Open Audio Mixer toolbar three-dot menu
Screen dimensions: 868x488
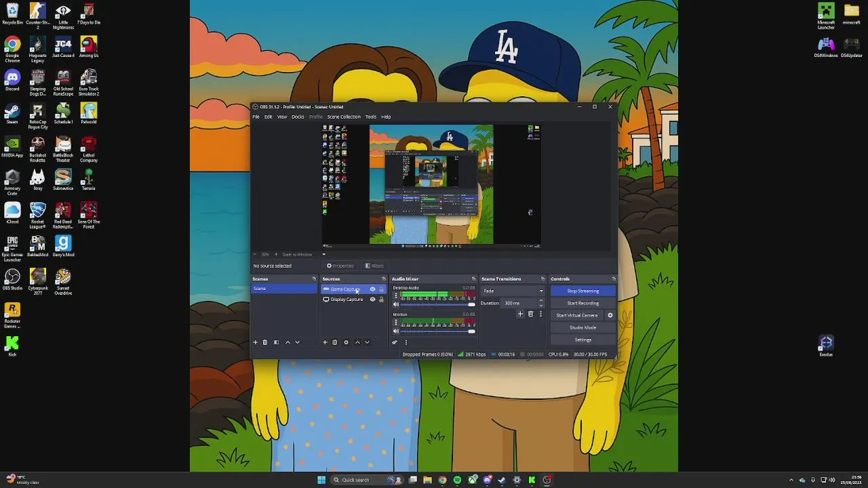[x=406, y=342]
